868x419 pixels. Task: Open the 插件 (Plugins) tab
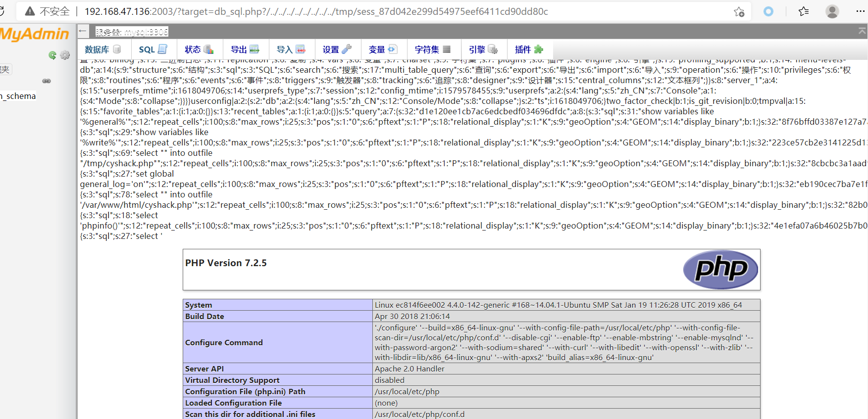pos(530,49)
